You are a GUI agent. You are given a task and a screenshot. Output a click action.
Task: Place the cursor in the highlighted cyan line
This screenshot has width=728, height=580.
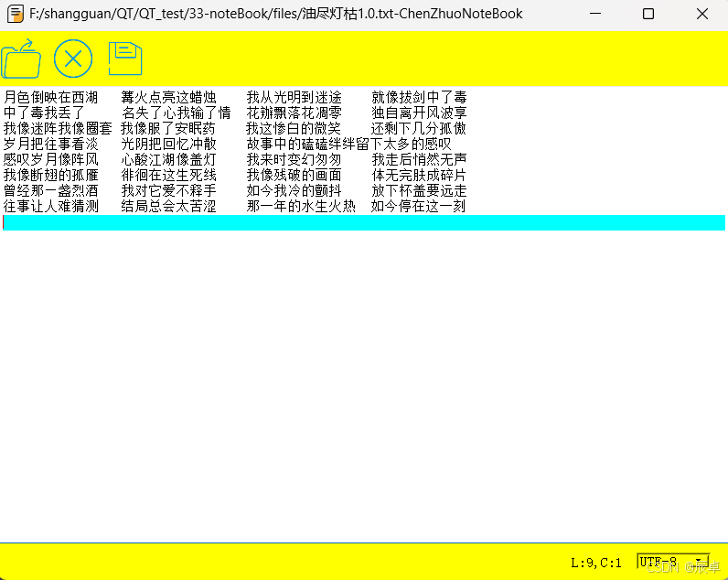[x=364, y=222]
